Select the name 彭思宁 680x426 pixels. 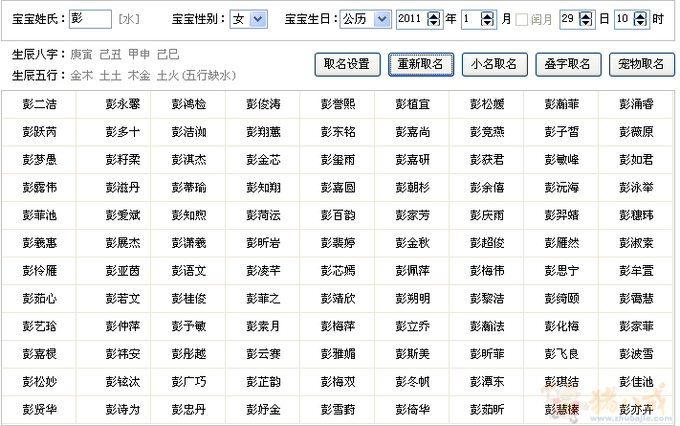tap(562, 271)
